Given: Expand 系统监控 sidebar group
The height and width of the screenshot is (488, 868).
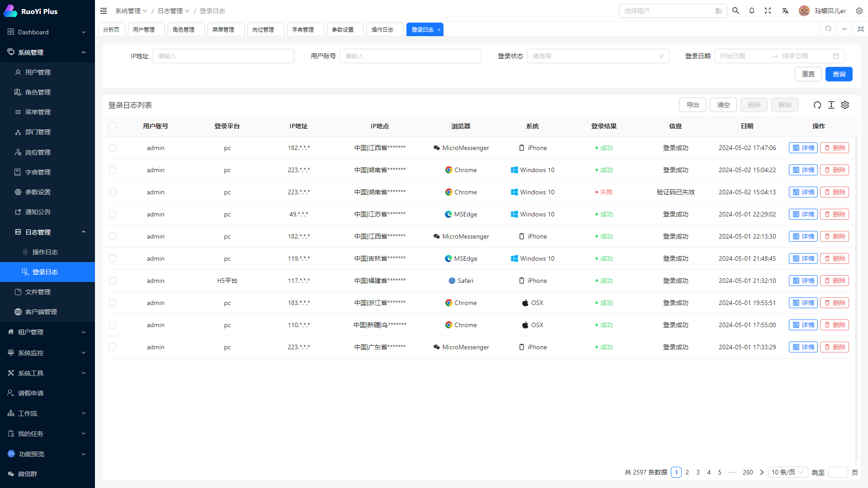Looking at the screenshot, I should pyautogui.click(x=47, y=353).
